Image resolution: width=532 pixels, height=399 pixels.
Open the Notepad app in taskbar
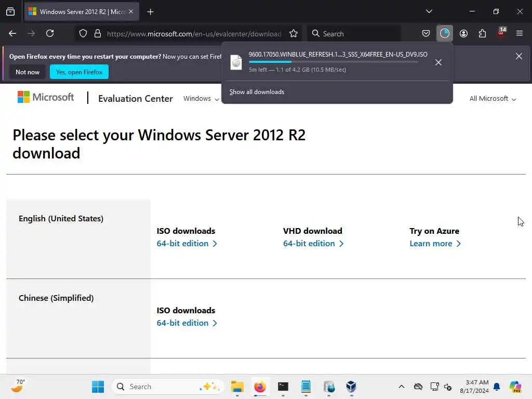[x=305, y=387]
